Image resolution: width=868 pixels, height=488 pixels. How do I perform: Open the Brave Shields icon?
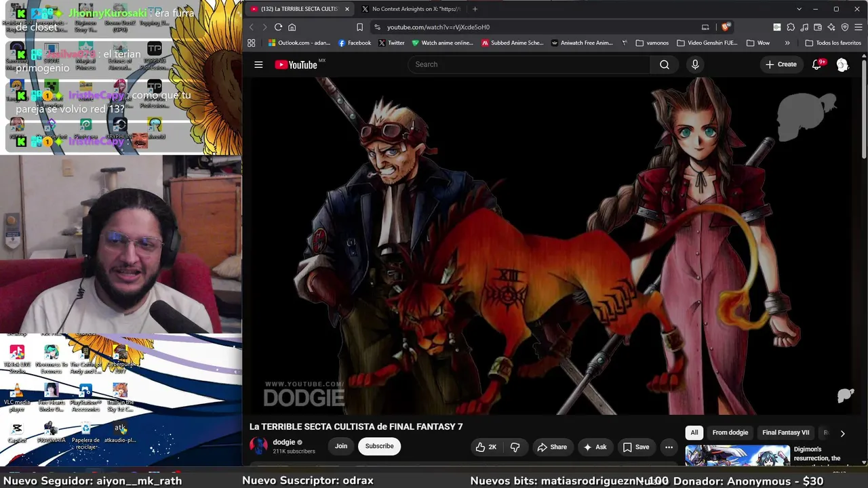click(725, 27)
